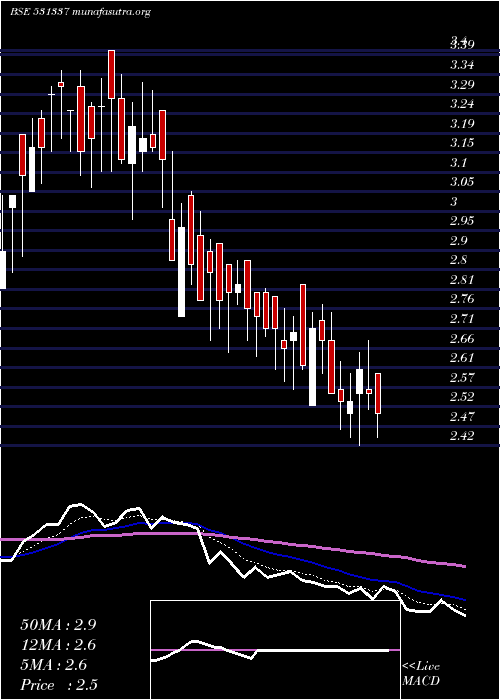This screenshot has height=700, width=500.
Task: Click the 3.1 price axis label
Action: [458, 163]
